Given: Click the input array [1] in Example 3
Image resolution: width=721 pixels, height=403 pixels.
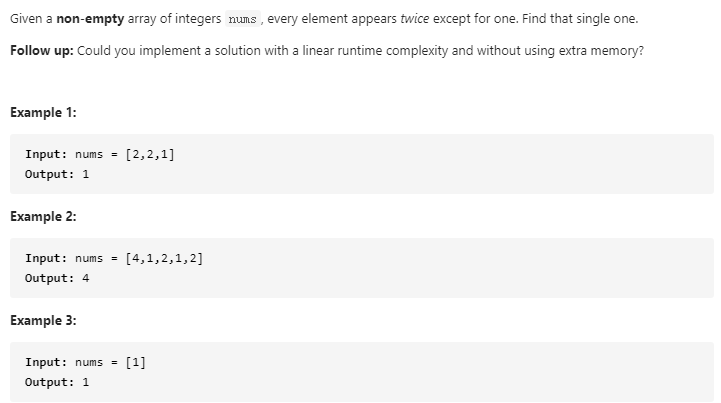Looking at the screenshot, I should pyautogui.click(x=136, y=362).
